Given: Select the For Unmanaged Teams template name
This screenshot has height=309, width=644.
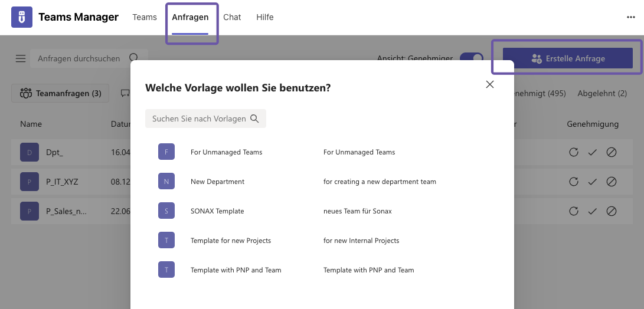Looking at the screenshot, I should click(x=226, y=152).
